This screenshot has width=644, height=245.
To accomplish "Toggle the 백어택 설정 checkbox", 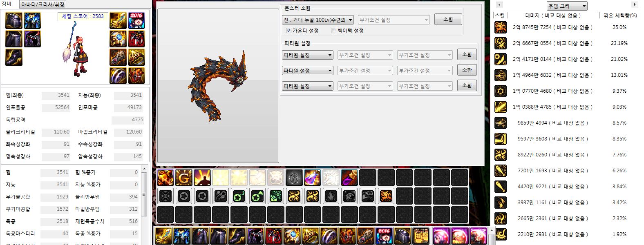I will (333, 31).
